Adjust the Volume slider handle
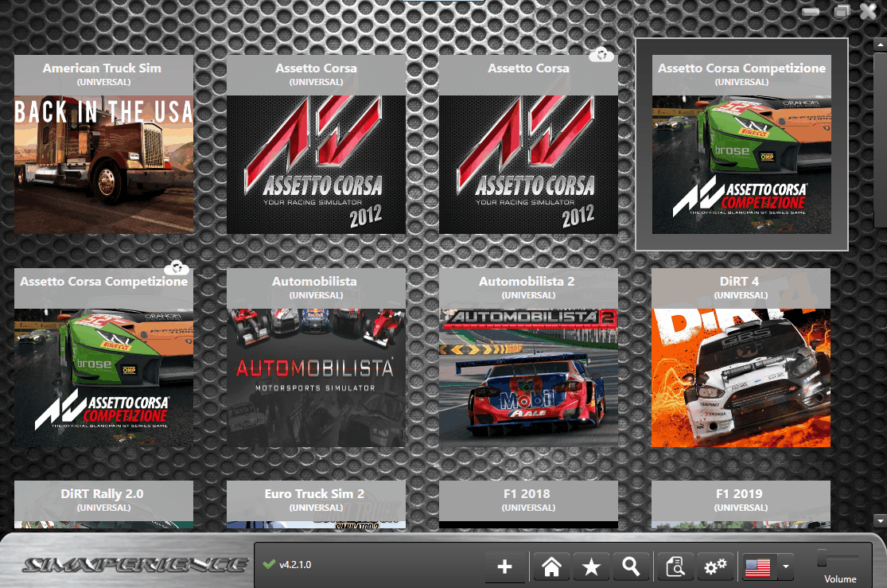Screen dimensions: 887x588 [x=823, y=558]
